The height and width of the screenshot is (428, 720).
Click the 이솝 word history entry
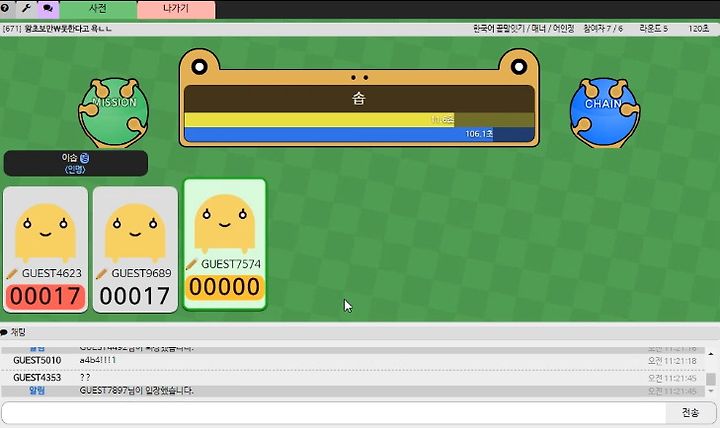point(76,163)
